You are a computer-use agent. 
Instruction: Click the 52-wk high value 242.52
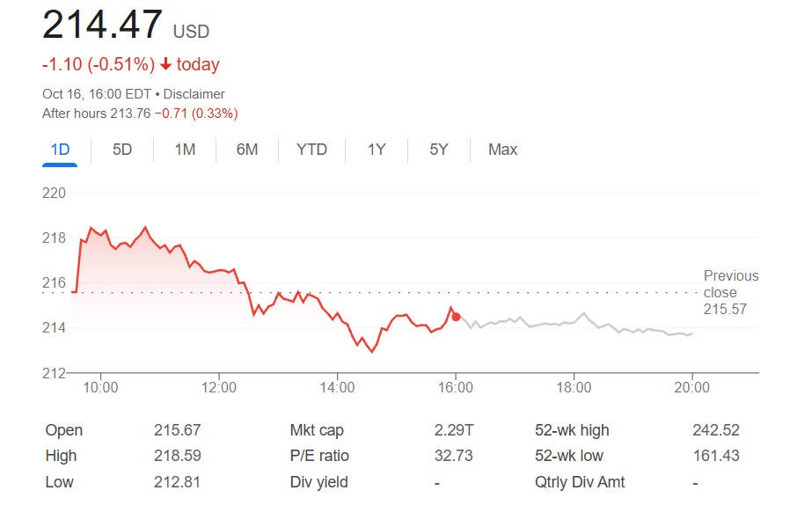pos(715,430)
